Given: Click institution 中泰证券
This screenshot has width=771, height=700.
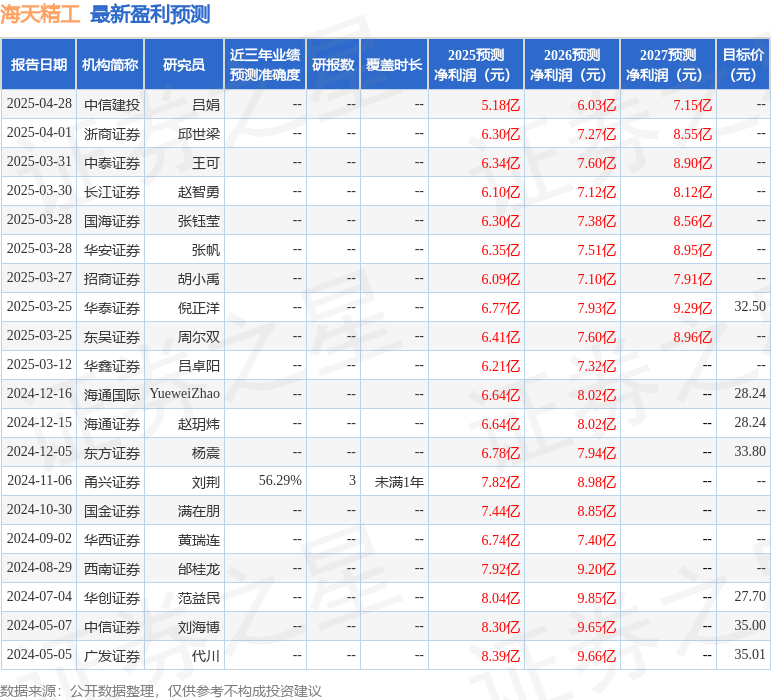Looking at the screenshot, I should click(112, 163).
